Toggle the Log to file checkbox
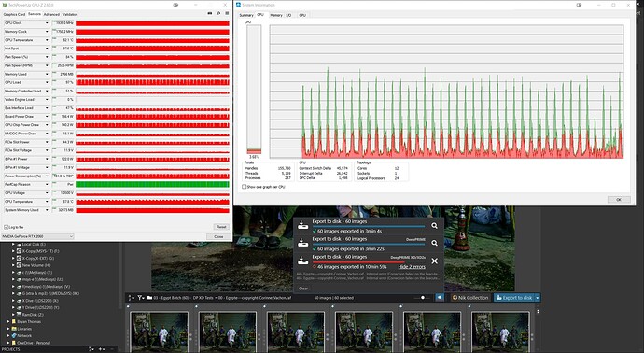Screen dimensions: 644x353 coord(7,227)
